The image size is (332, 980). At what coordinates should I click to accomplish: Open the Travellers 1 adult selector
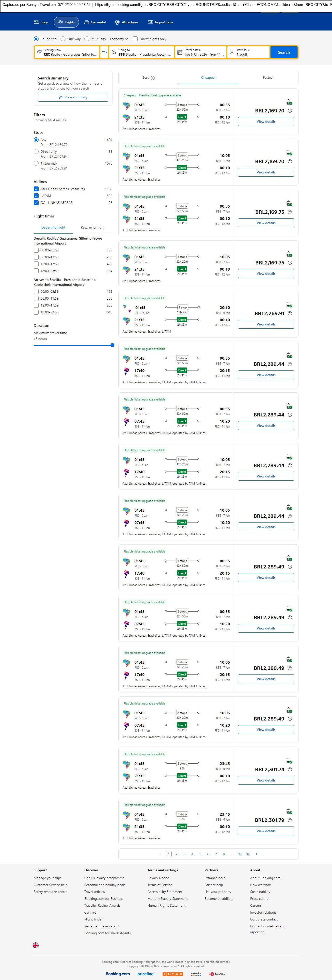pos(248,52)
